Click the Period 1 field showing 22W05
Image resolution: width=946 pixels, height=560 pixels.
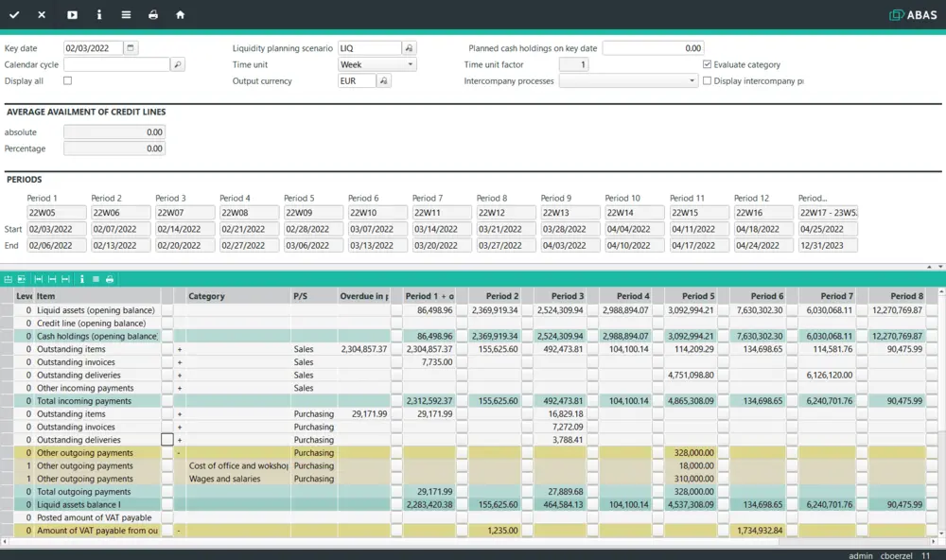[56, 213]
